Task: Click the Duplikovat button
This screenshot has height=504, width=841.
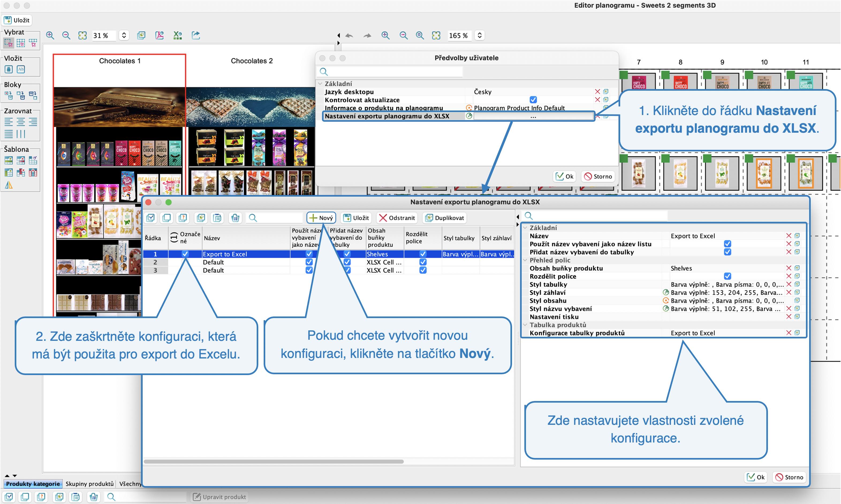Action: tap(444, 218)
